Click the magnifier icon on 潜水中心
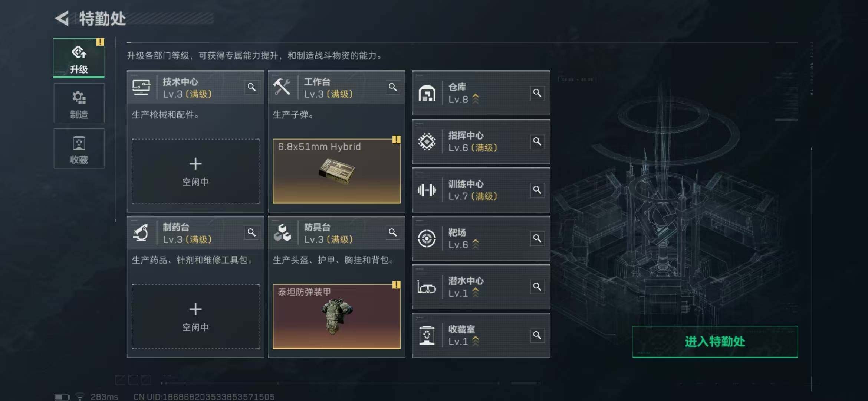Screen dimensions: 868x401 click(537, 287)
